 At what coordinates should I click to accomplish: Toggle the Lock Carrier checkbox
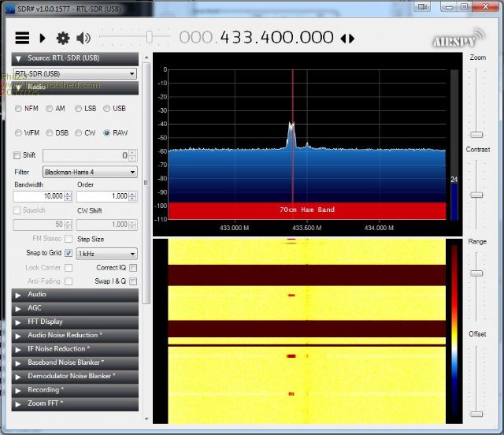click(69, 268)
